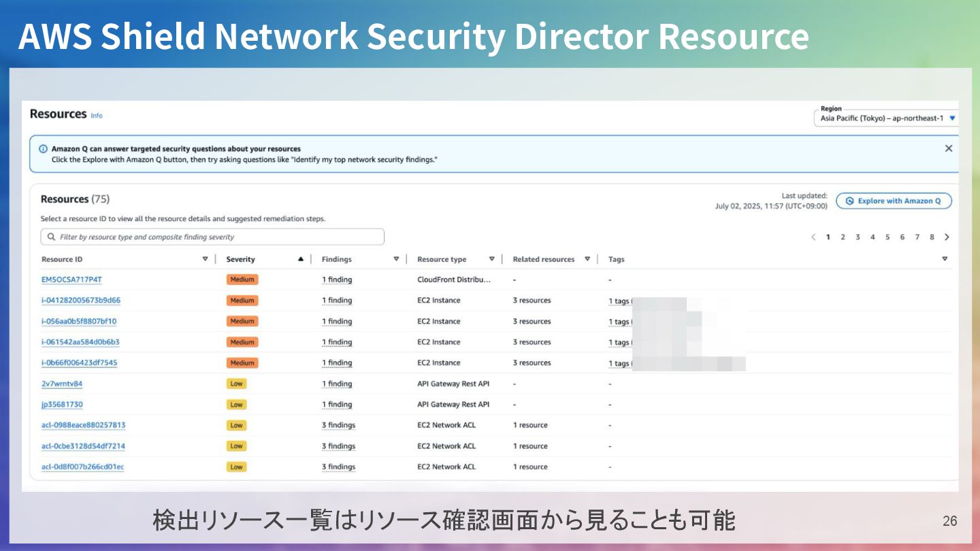Open the Region dropdown for Asia Pacific (Tokyo)
The image size is (980, 551).
(886, 118)
